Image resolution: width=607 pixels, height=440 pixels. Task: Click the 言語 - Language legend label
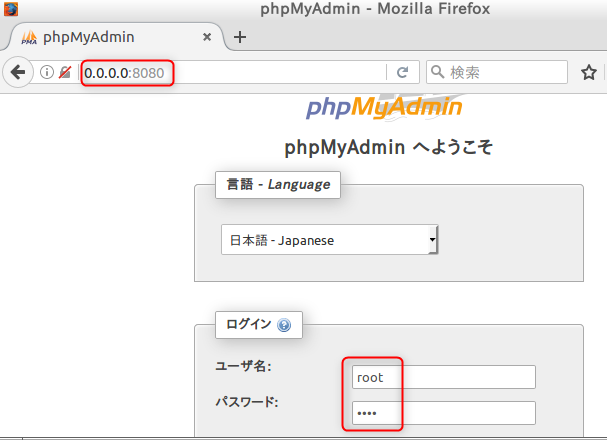278,185
